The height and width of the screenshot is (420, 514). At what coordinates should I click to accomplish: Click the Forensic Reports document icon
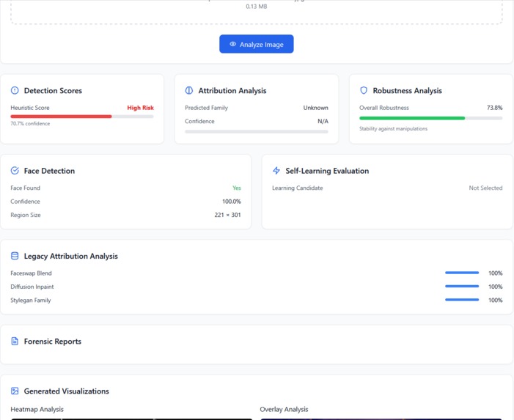point(15,341)
